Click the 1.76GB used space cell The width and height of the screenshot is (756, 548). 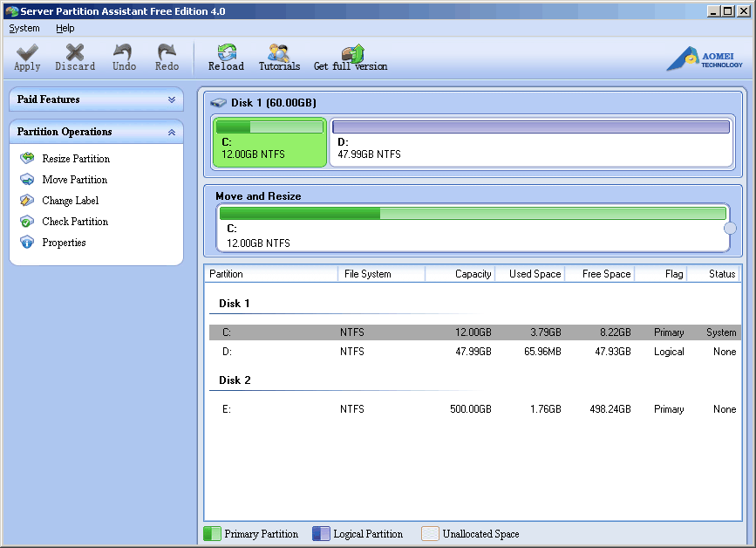pyautogui.click(x=546, y=409)
